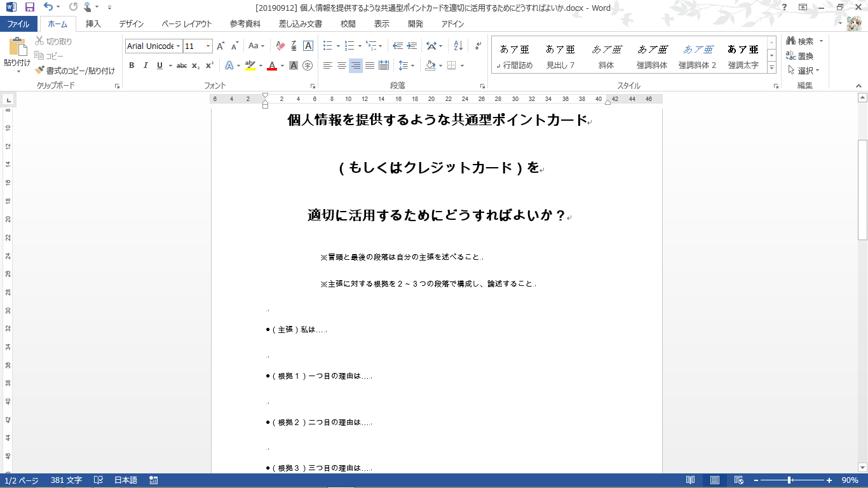Click the Increase Indent icon
Viewport: 868px width, 488px height.
pos(412,46)
